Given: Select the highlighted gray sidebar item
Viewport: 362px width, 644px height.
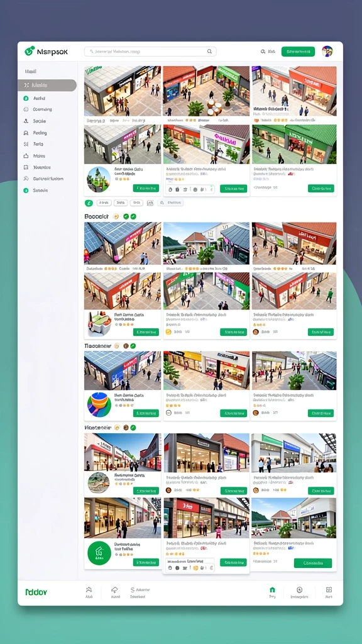Looking at the screenshot, I should (x=47, y=85).
